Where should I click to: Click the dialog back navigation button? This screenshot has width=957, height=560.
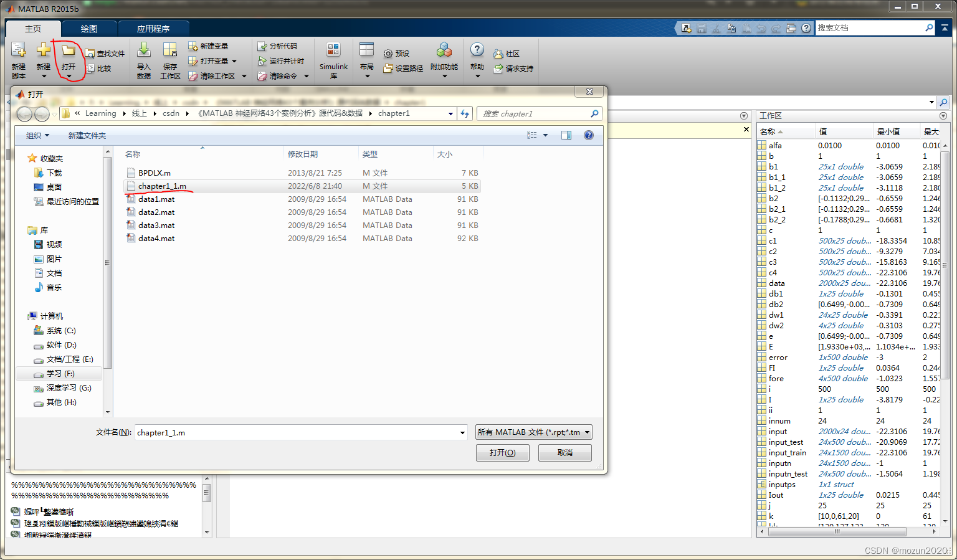pyautogui.click(x=25, y=114)
